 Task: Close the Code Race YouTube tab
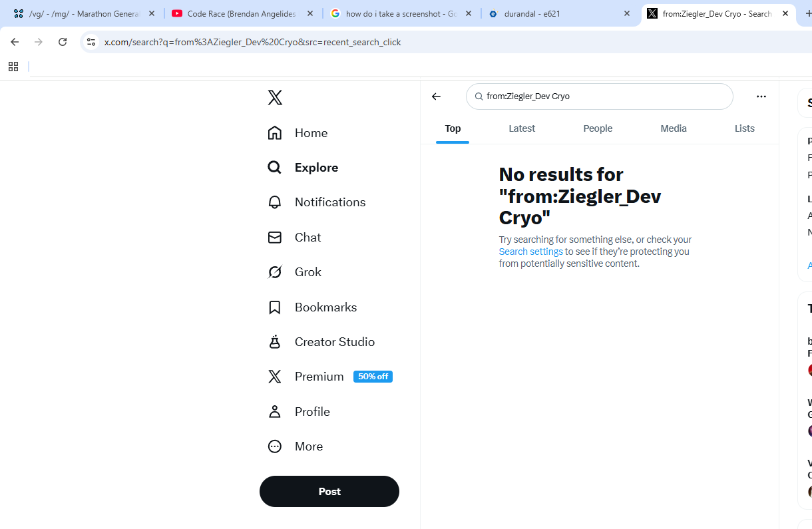pyautogui.click(x=310, y=13)
